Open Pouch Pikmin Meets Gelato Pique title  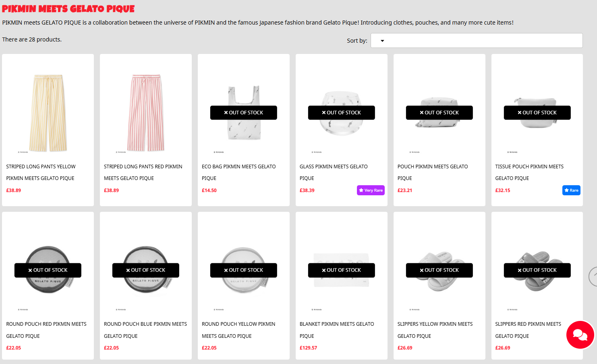point(433,172)
